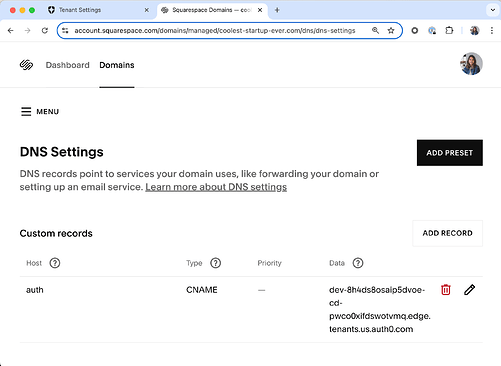
Task: Open the zoom magnifier in address bar
Action: coord(375,31)
